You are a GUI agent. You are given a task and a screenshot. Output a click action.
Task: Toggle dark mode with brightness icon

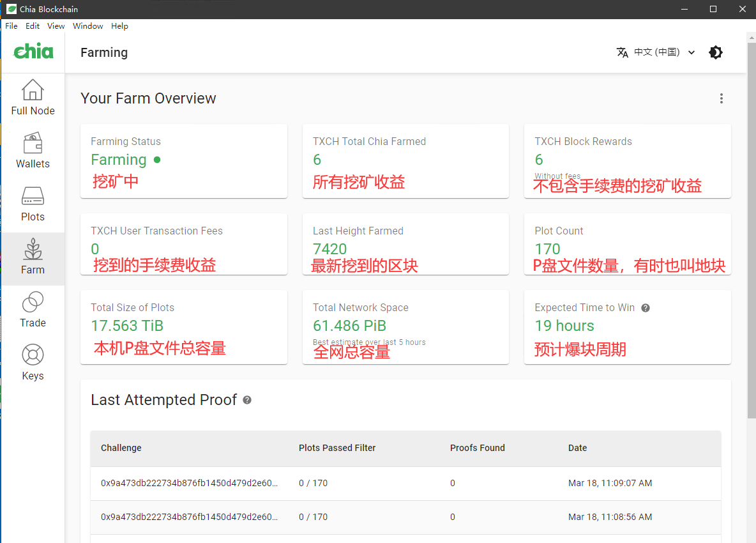[x=716, y=52]
